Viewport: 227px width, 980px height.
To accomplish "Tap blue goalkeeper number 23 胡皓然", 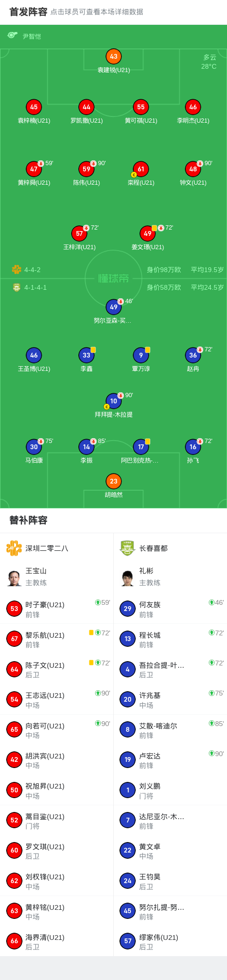I will 114,481.
